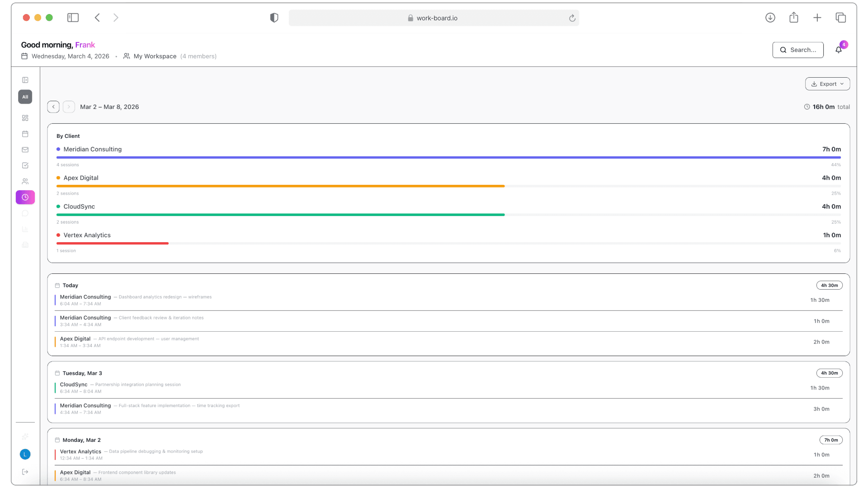Viewport: 868px width, 488px height.
Task: Select the All workspaces filter badge
Action: [25, 97]
